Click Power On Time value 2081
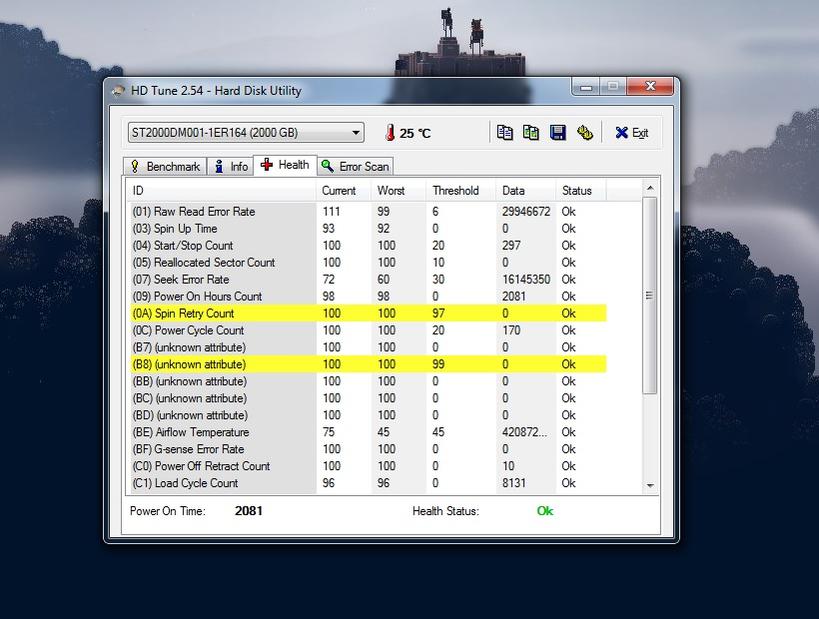Viewport: 819px width, 619px height. [x=249, y=511]
